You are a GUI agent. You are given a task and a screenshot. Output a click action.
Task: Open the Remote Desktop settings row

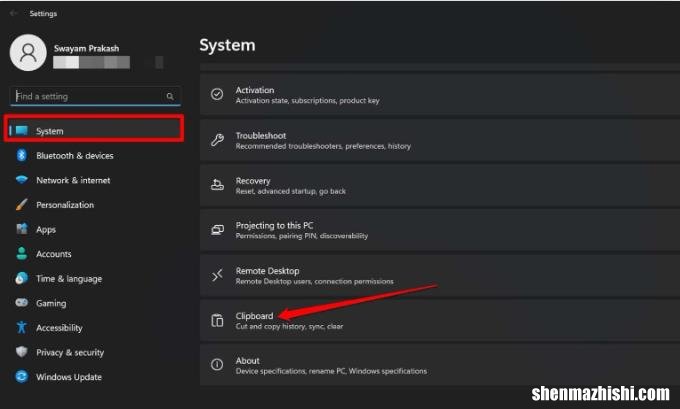coord(440,275)
